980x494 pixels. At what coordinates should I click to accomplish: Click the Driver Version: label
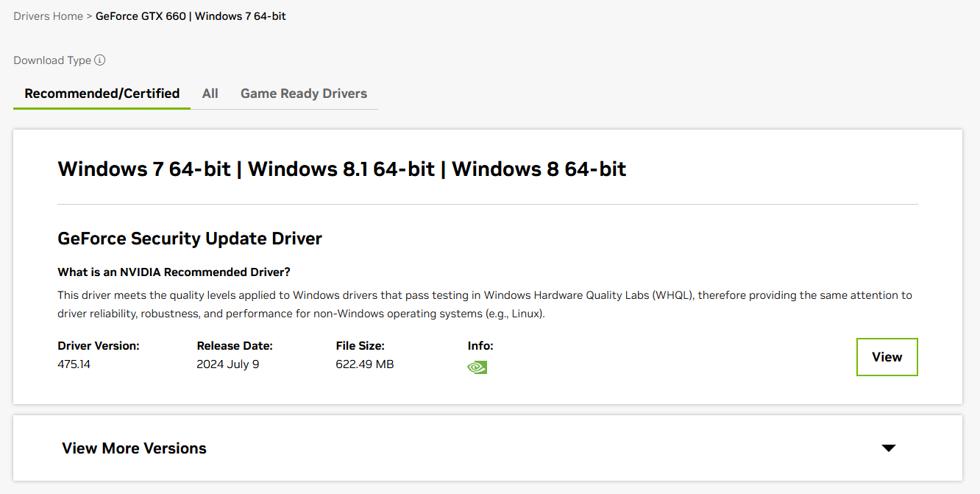coord(99,346)
